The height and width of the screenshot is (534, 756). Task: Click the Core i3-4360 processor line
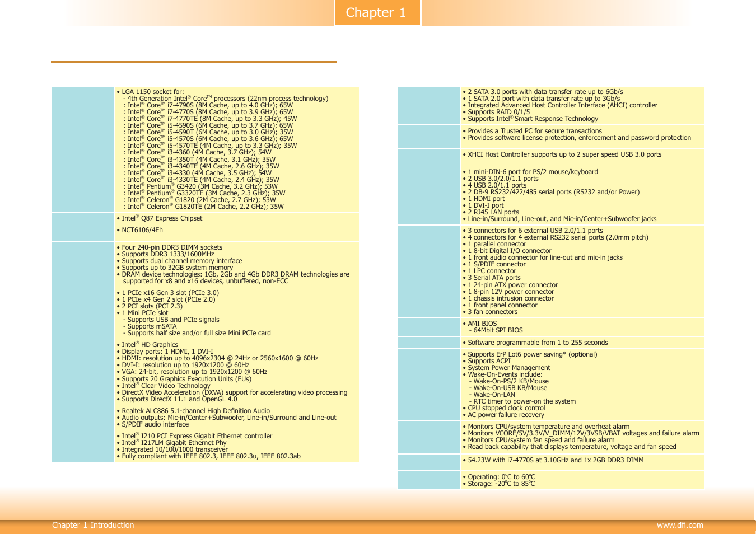pos(197,152)
